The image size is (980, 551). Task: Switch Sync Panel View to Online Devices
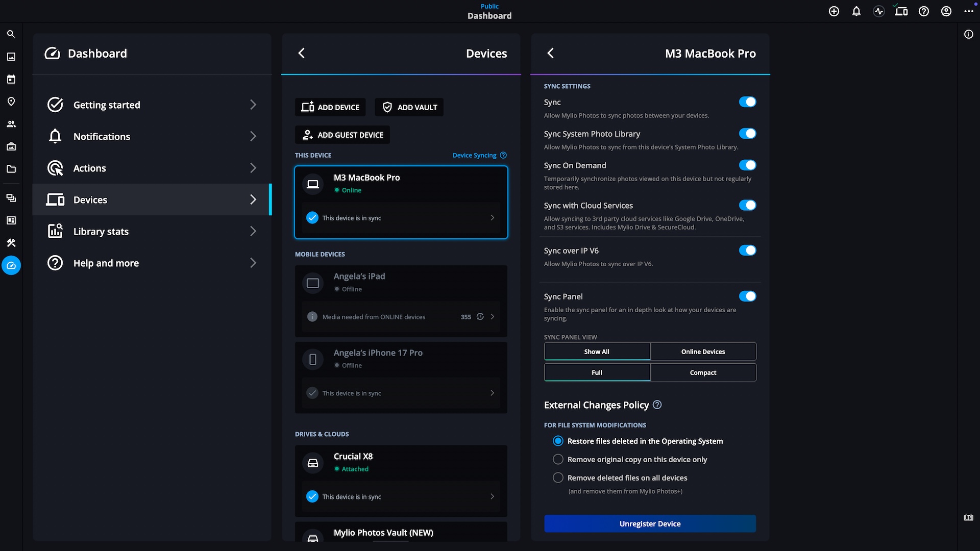click(x=703, y=352)
